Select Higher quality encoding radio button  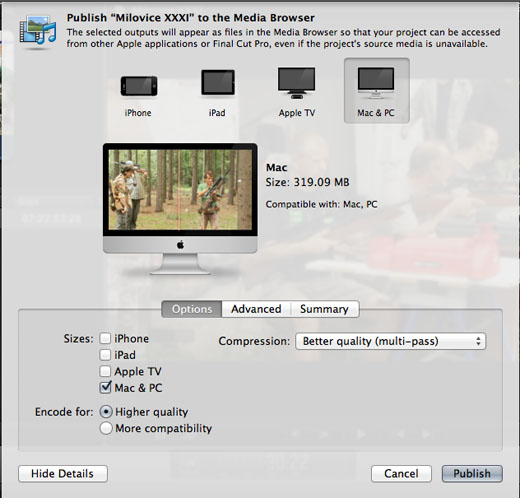[106, 412]
